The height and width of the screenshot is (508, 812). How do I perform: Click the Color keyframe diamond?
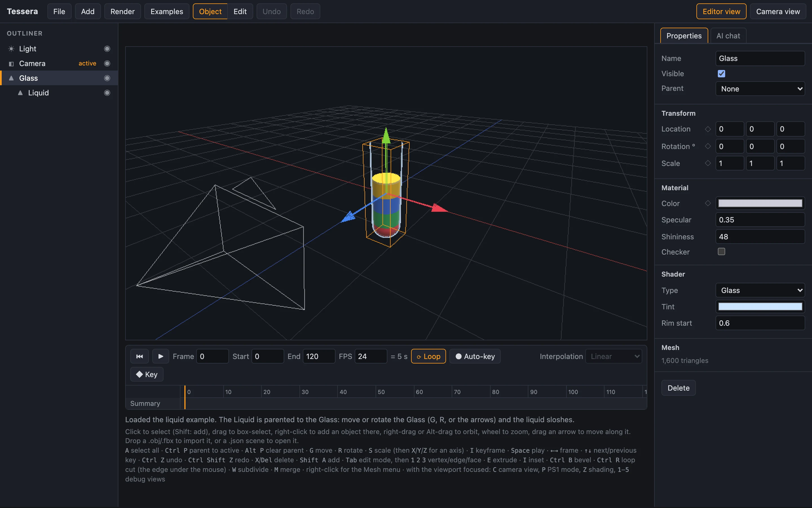[x=708, y=203]
